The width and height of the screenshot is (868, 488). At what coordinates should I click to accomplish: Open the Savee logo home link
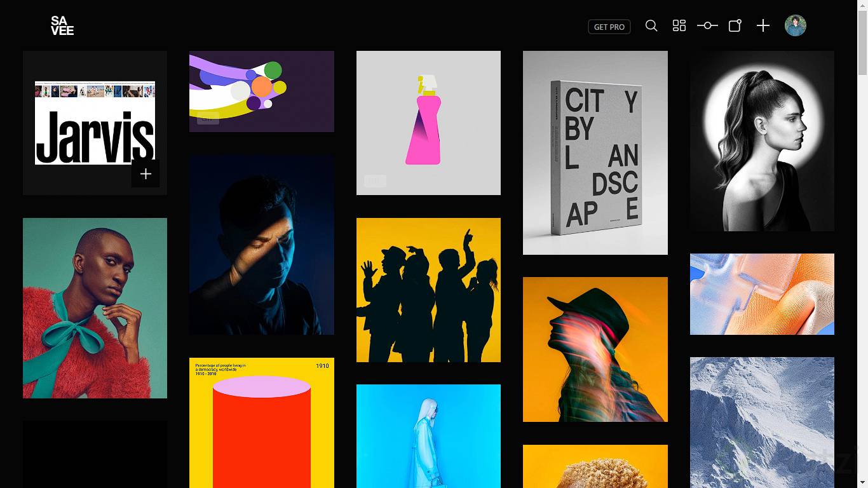point(62,25)
